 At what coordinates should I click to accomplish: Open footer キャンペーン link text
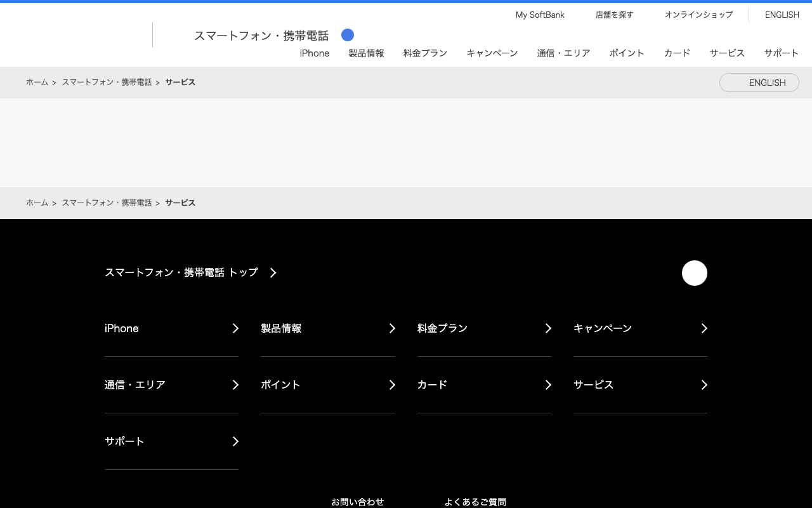coord(603,328)
